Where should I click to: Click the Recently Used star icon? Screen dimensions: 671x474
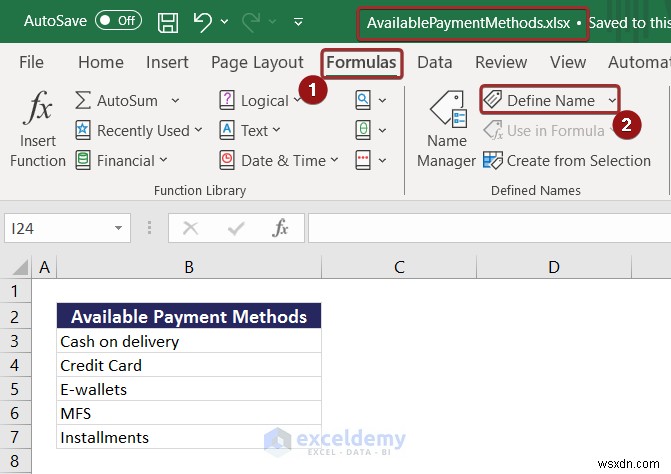83,130
